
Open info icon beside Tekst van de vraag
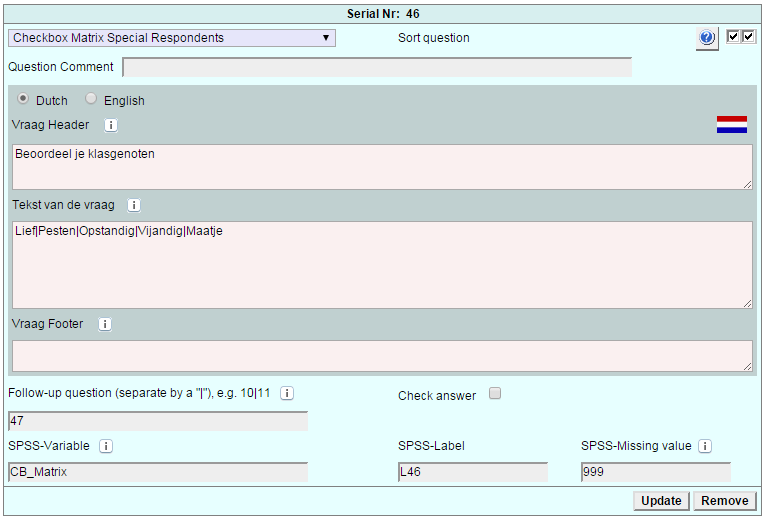[x=134, y=205]
